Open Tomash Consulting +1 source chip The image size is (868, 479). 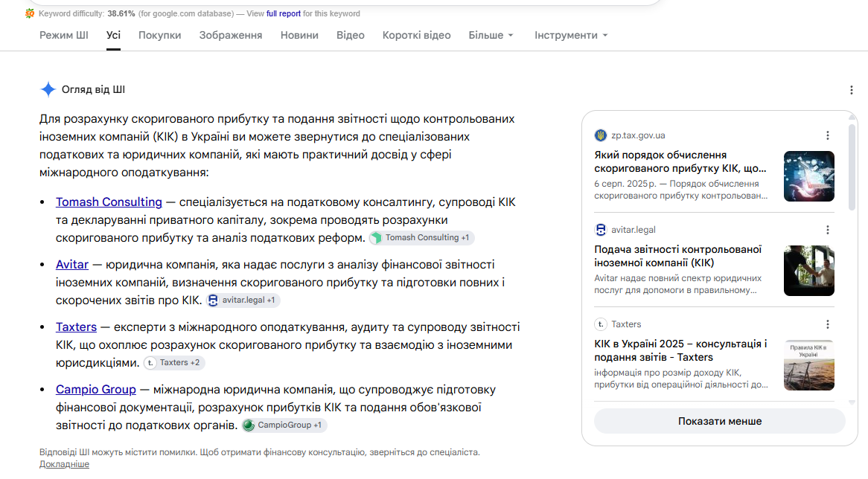click(422, 238)
